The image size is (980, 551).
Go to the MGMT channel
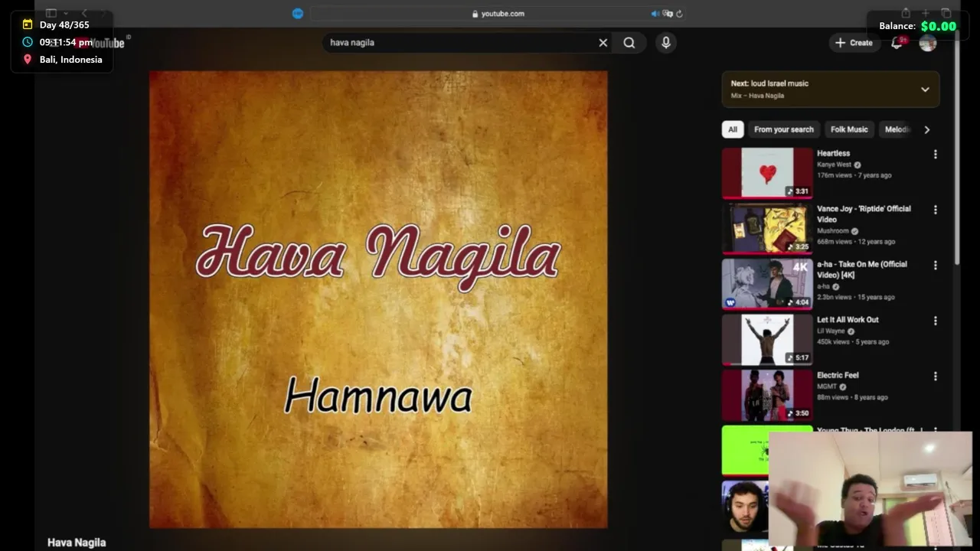(x=827, y=386)
